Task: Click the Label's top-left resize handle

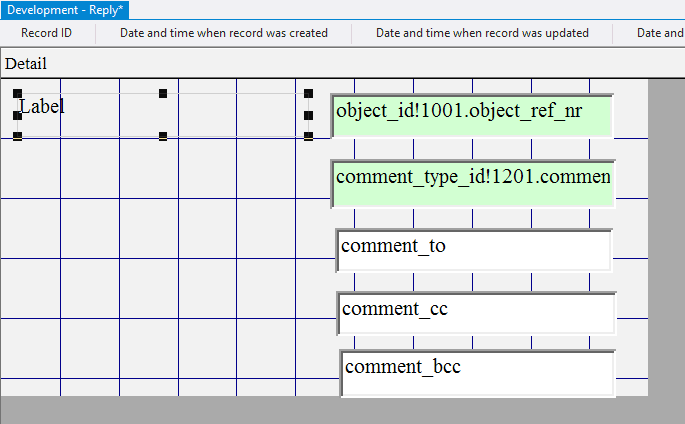Action: pos(18,94)
